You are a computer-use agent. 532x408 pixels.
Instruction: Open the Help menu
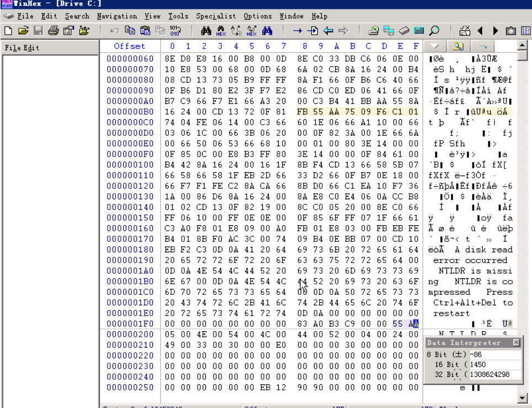[320, 16]
